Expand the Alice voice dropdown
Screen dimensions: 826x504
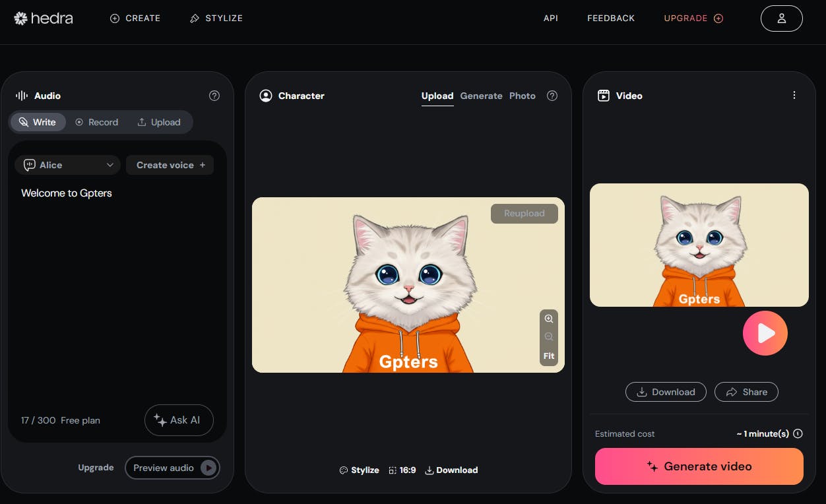coord(67,165)
